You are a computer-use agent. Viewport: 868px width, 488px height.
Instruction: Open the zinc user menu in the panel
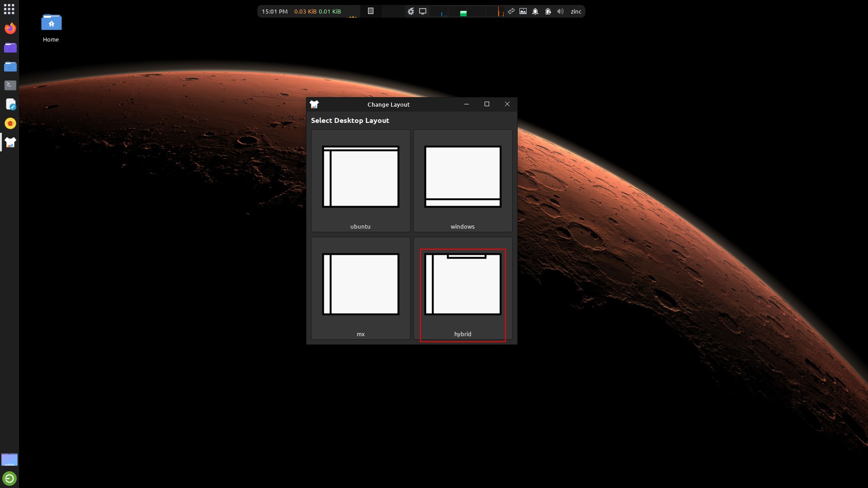[576, 11]
